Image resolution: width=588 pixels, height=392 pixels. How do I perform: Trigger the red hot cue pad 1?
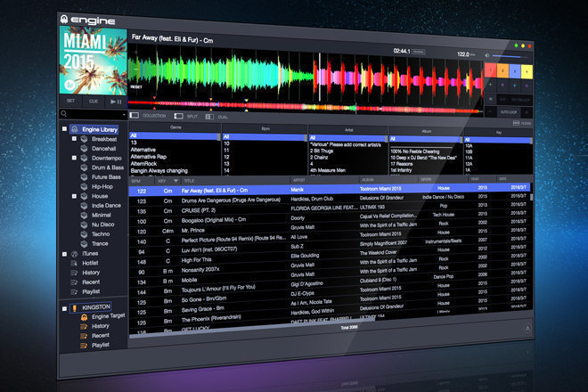point(491,70)
